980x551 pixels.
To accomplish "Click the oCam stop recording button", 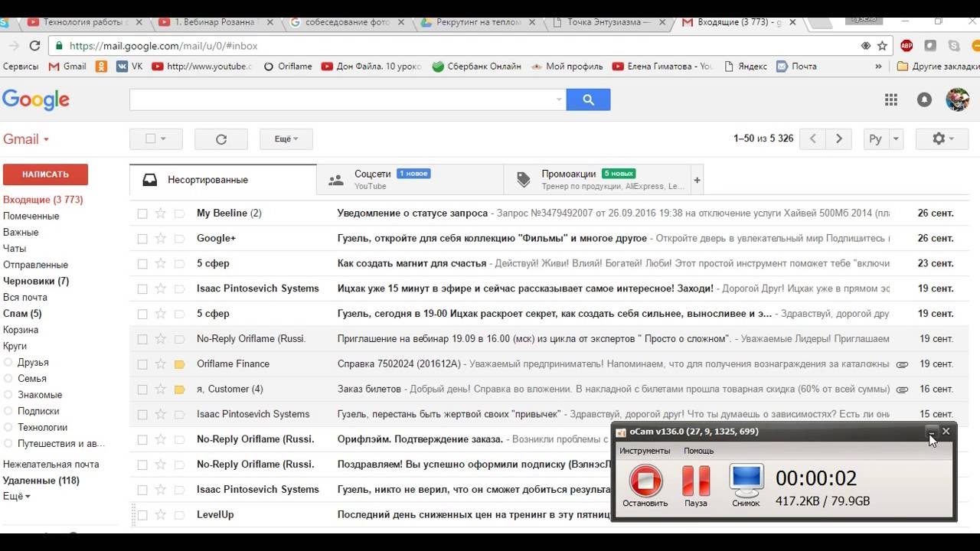I will [x=645, y=486].
